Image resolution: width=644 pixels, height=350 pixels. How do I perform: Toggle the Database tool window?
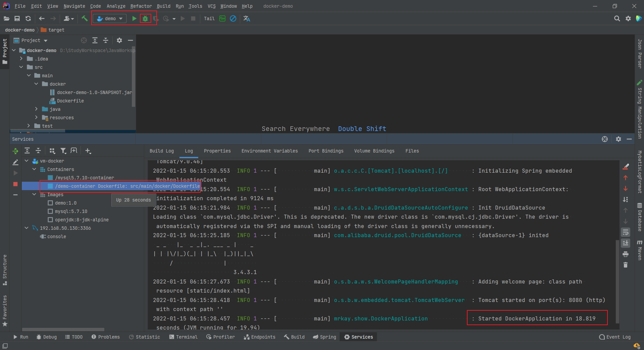click(x=640, y=217)
